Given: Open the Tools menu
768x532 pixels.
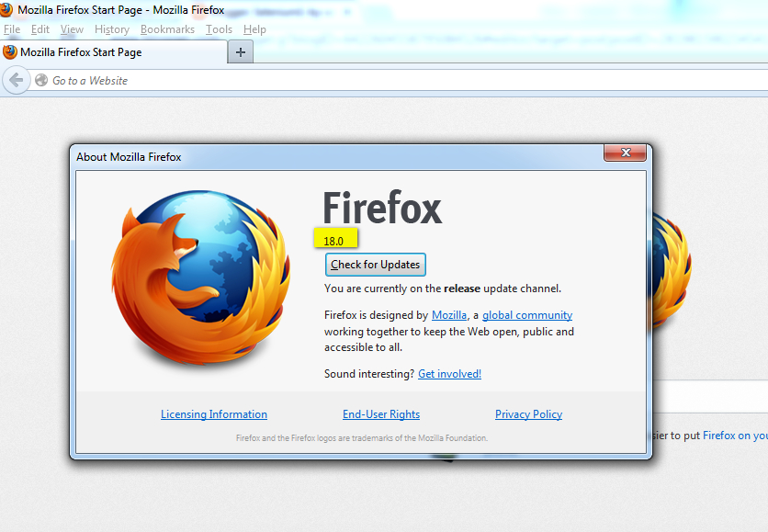Looking at the screenshot, I should click(219, 28).
